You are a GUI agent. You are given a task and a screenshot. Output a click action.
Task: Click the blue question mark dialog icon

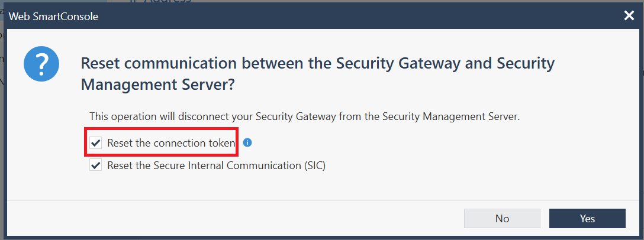[x=41, y=64]
